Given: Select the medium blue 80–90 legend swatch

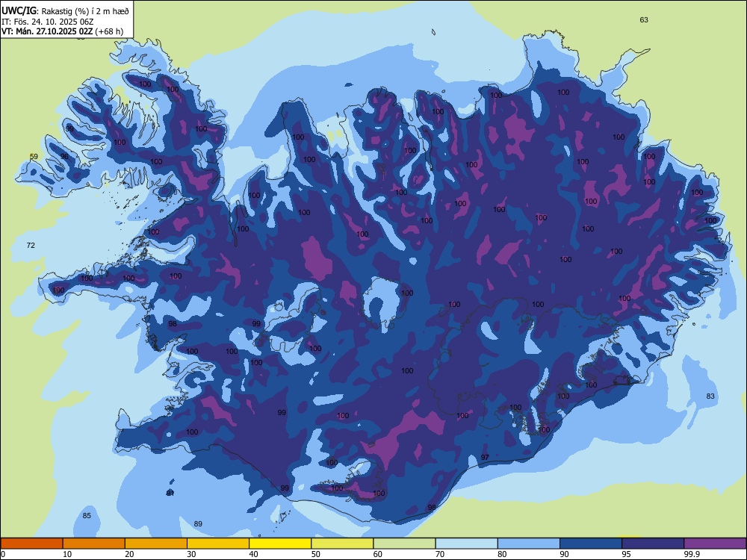Looking at the screenshot, I should pyautogui.click(x=529, y=544).
